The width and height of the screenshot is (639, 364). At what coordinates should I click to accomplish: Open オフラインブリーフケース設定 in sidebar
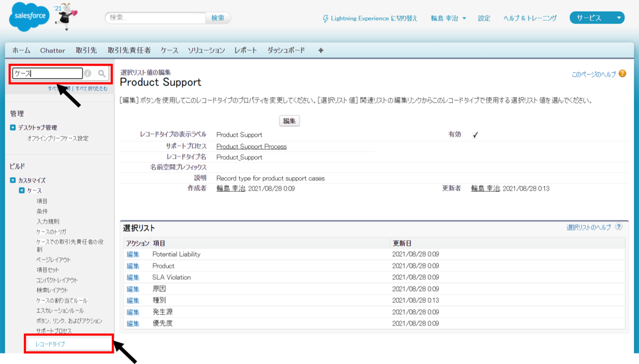coord(58,138)
